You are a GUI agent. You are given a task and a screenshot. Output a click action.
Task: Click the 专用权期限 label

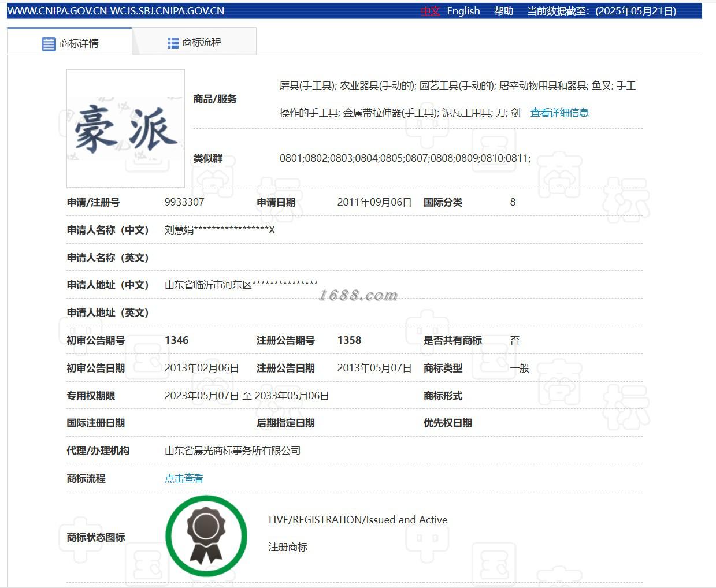(91, 396)
